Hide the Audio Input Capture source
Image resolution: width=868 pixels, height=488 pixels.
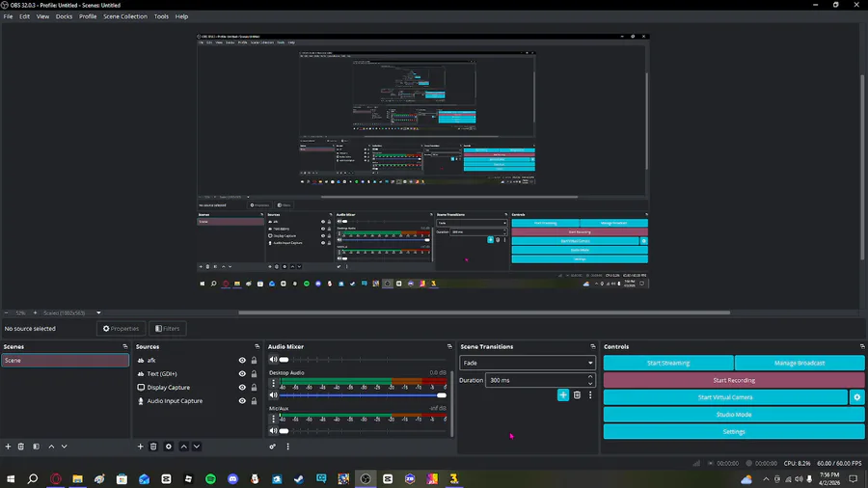coord(242,401)
